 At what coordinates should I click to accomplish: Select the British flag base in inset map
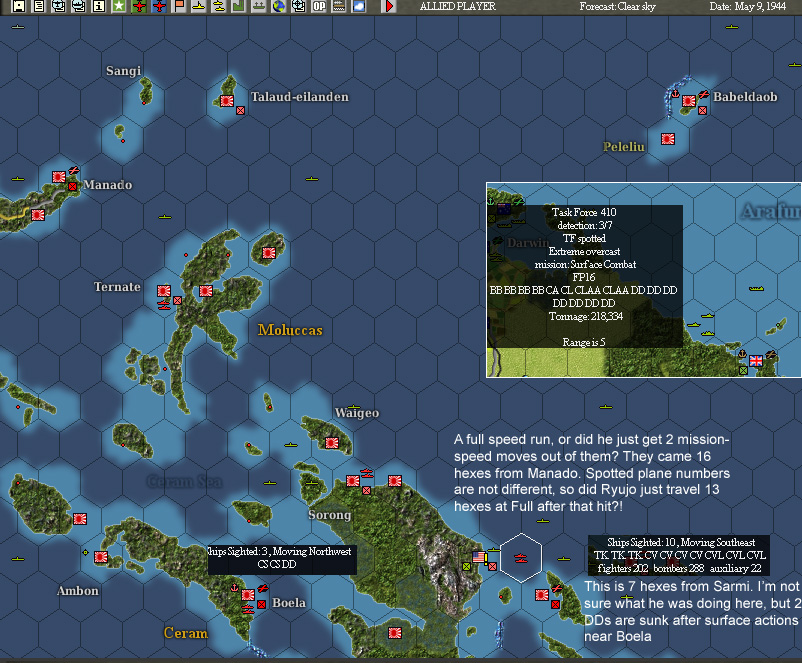755,361
